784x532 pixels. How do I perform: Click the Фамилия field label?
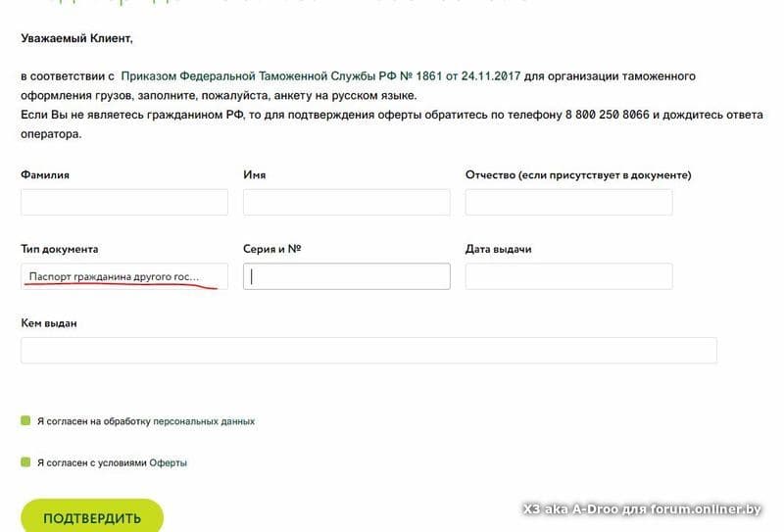45,175
